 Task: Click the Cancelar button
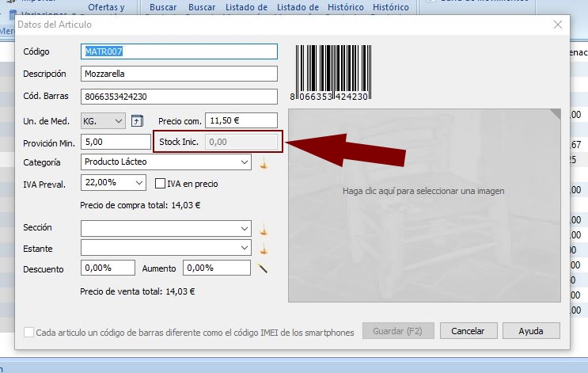469,331
